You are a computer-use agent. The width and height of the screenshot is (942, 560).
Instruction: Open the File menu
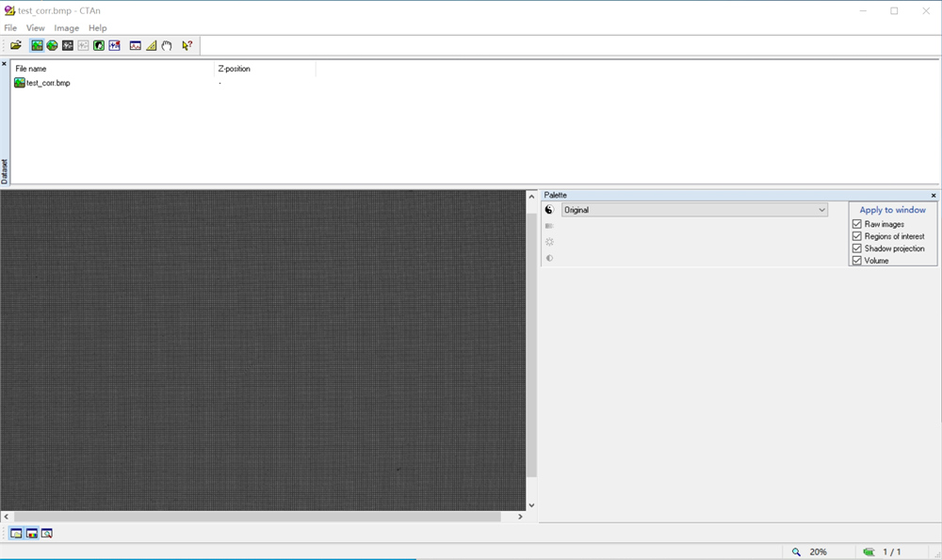(10, 27)
